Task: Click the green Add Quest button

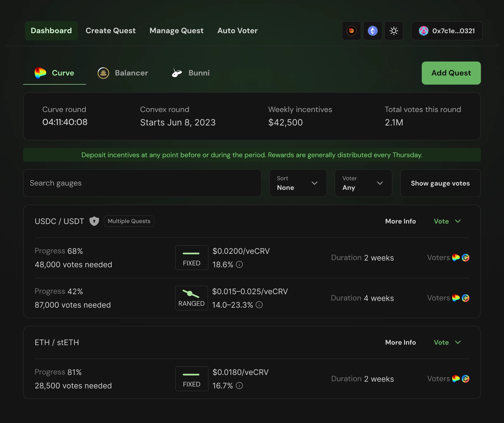Action: (x=451, y=73)
